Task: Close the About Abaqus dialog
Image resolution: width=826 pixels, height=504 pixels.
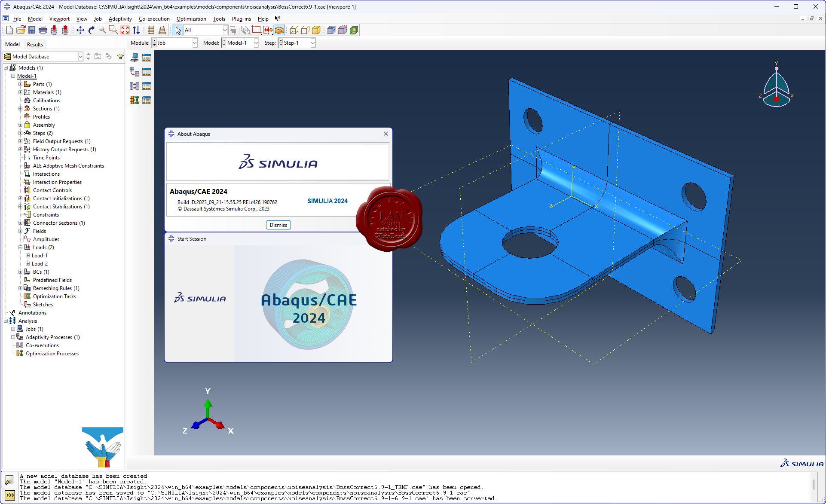Action: click(386, 134)
